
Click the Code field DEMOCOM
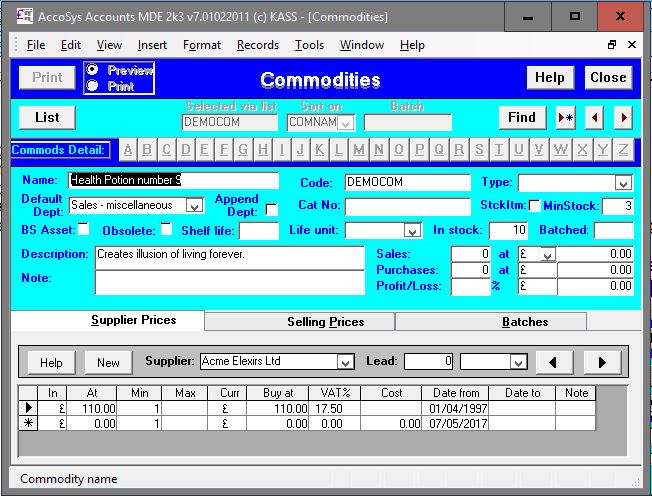408,182
